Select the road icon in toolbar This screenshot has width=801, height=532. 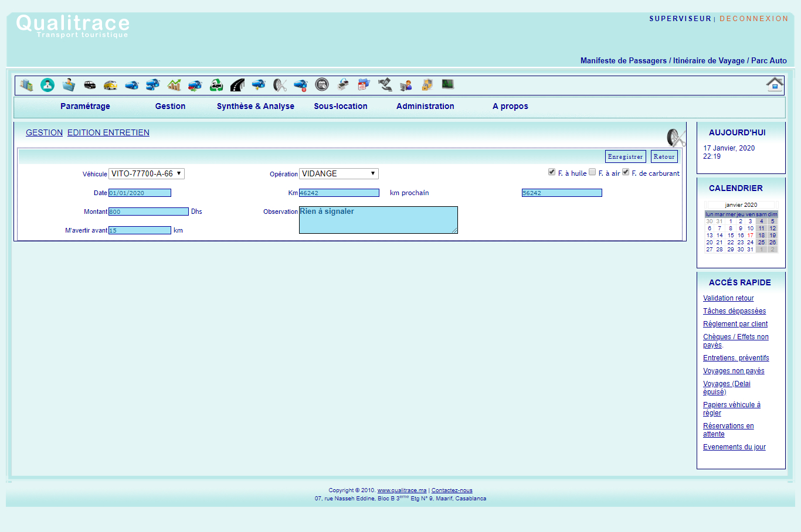[237, 85]
